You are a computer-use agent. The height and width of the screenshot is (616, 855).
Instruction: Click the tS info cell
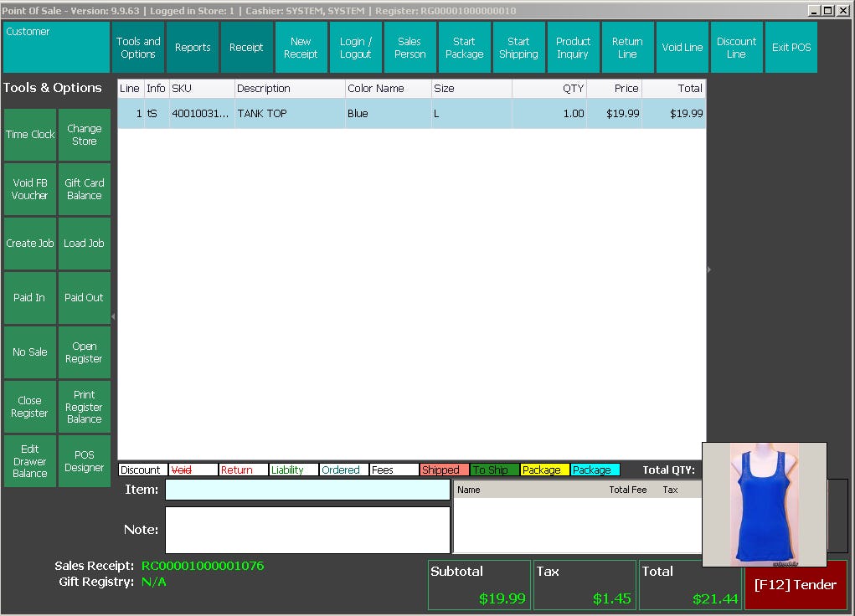pos(157,113)
